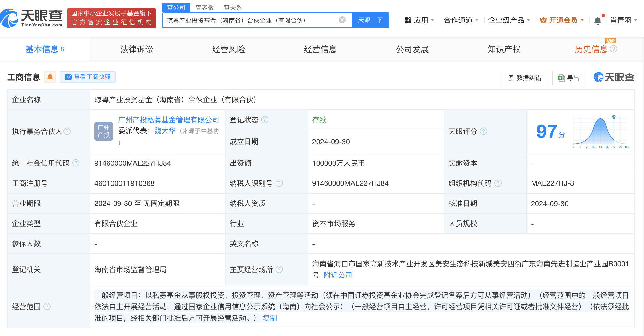Click help icon next to 组织机构代码
Screen dimensions: 644x336
[498, 183]
